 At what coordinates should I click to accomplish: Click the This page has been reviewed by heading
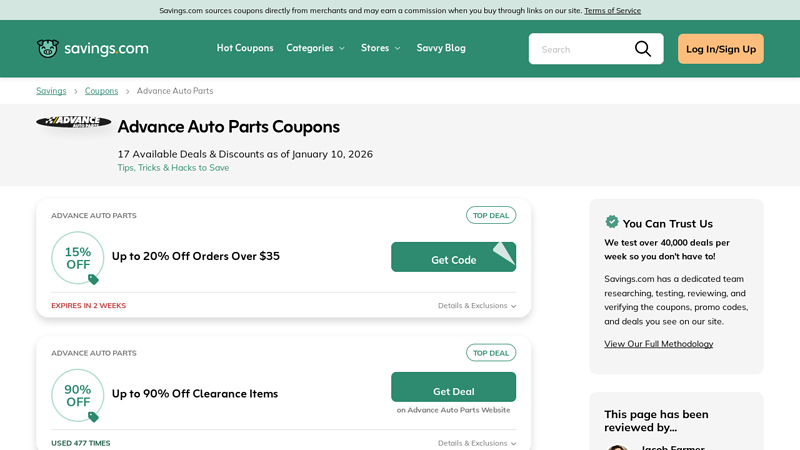point(656,421)
